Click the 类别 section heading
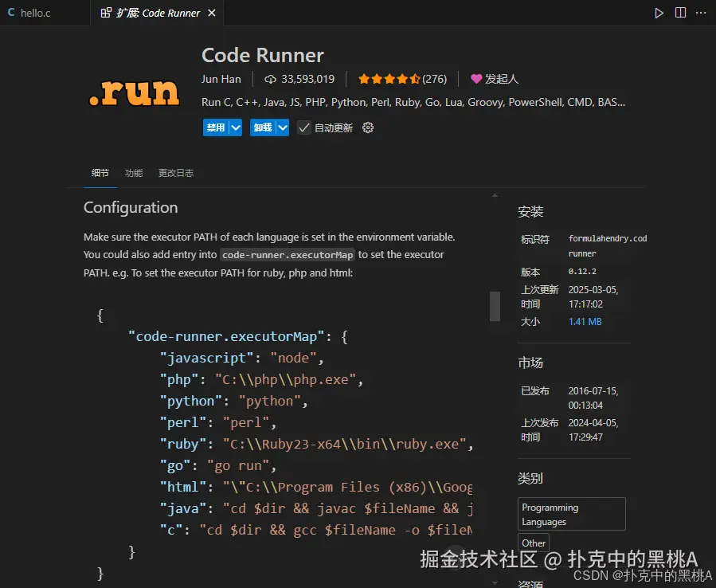Viewport: 716px width, 588px height. click(530, 478)
